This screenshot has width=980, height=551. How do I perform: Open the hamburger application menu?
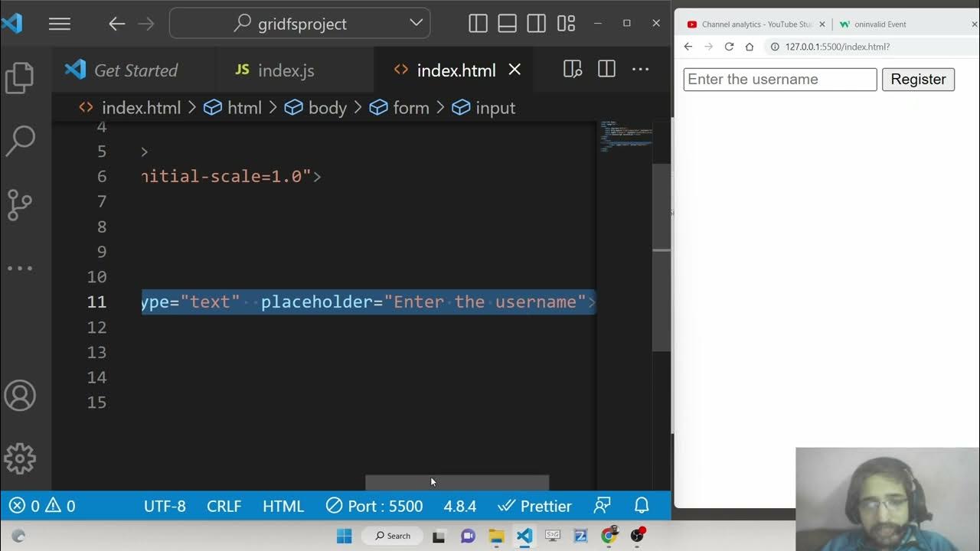60,24
